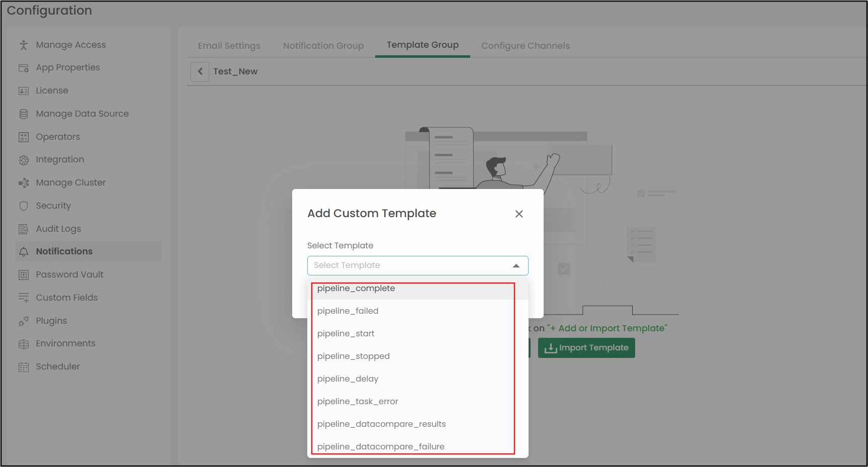This screenshot has height=467, width=868.
Task: Click the Integration gear icon
Action: (x=24, y=160)
